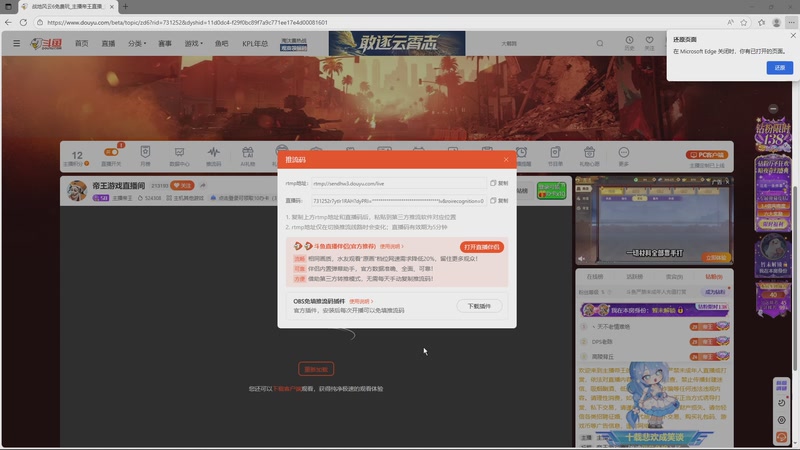Click the 敢逐云霄志 banner
The height and width of the screenshot is (450, 800).
click(x=397, y=43)
